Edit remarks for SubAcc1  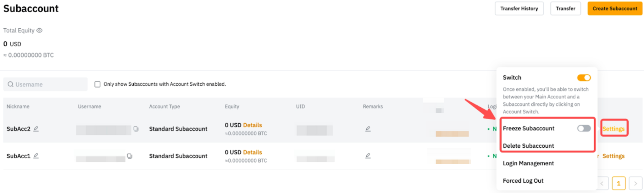[368, 156]
